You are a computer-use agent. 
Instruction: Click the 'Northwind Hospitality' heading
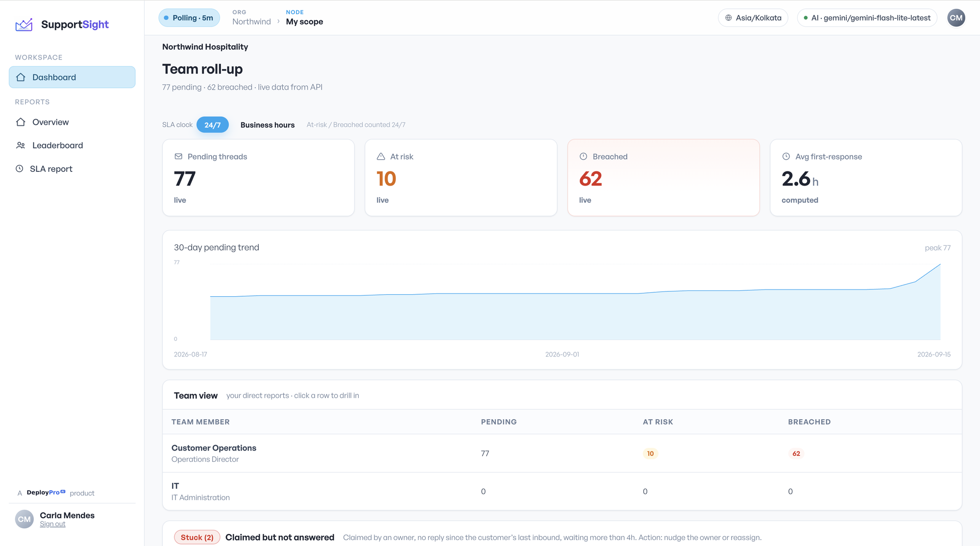205,47
